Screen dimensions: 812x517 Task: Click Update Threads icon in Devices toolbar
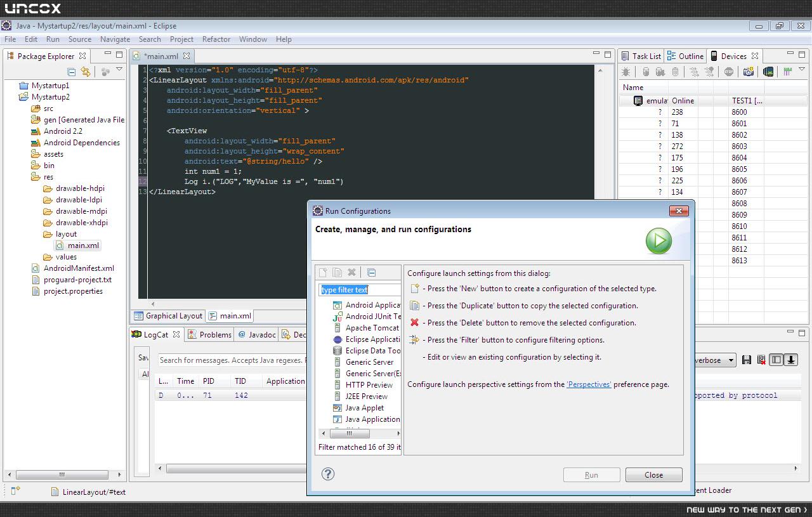pyautogui.click(x=694, y=72)
